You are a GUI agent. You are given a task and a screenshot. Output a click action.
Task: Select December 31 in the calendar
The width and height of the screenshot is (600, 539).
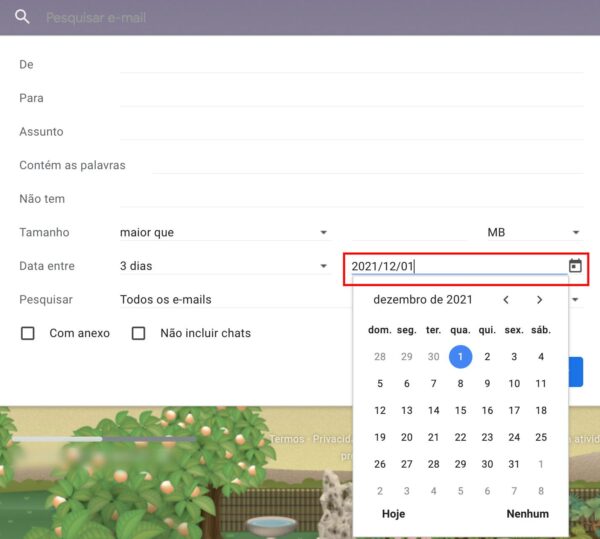pos(514,464)
